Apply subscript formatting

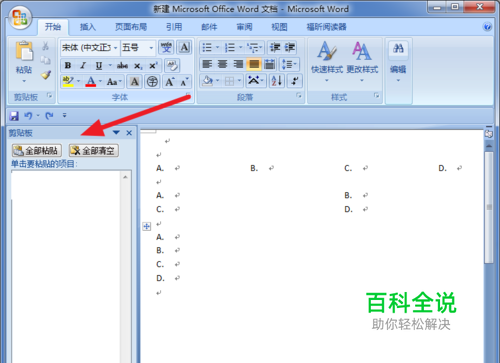(x=138, y=66)
